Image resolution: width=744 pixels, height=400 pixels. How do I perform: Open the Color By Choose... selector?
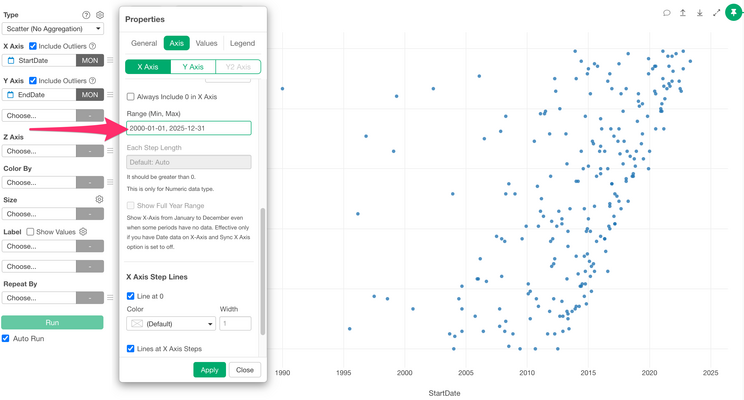click(x=53, y=182)
